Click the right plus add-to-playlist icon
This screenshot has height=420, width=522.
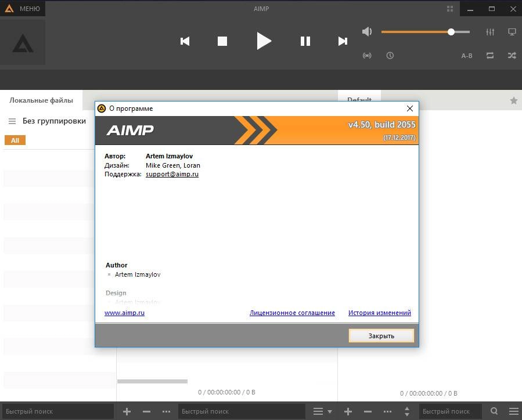point(348,412)
